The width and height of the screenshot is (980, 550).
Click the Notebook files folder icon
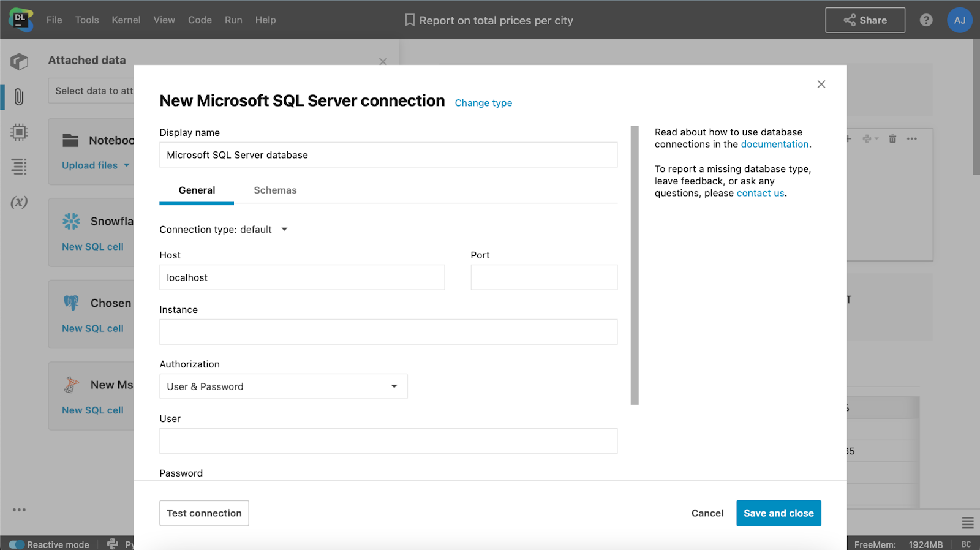click(70, 140)
